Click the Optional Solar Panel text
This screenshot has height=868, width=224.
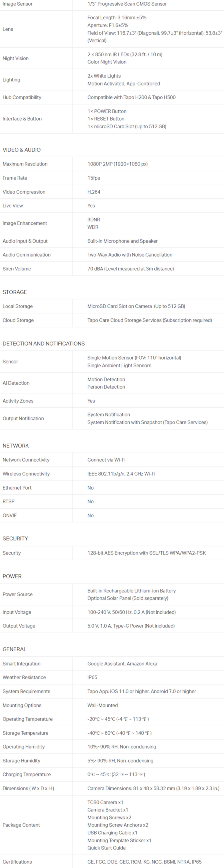(x=128, y=598)
